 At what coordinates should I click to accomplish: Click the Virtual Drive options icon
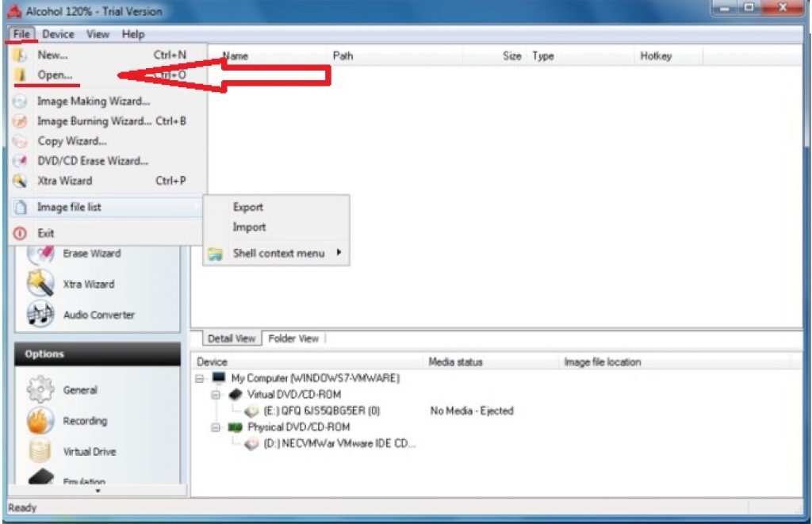(40, 451)
